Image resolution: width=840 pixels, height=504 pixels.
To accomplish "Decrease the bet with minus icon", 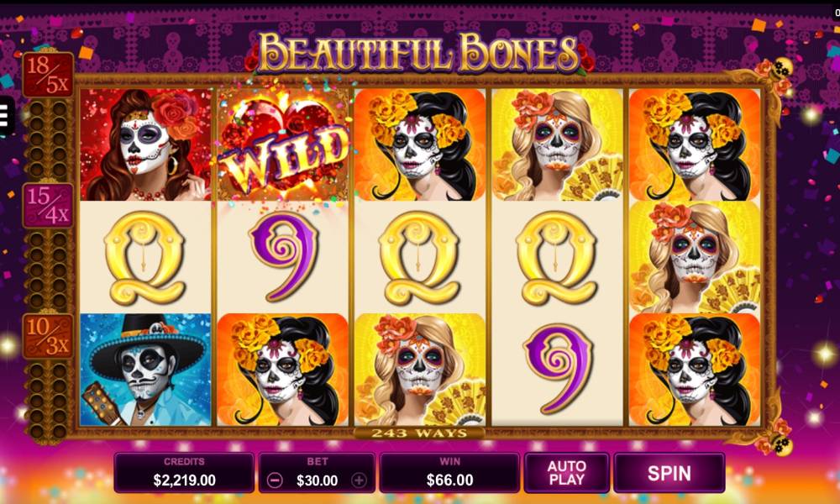I will coord(275,480).
